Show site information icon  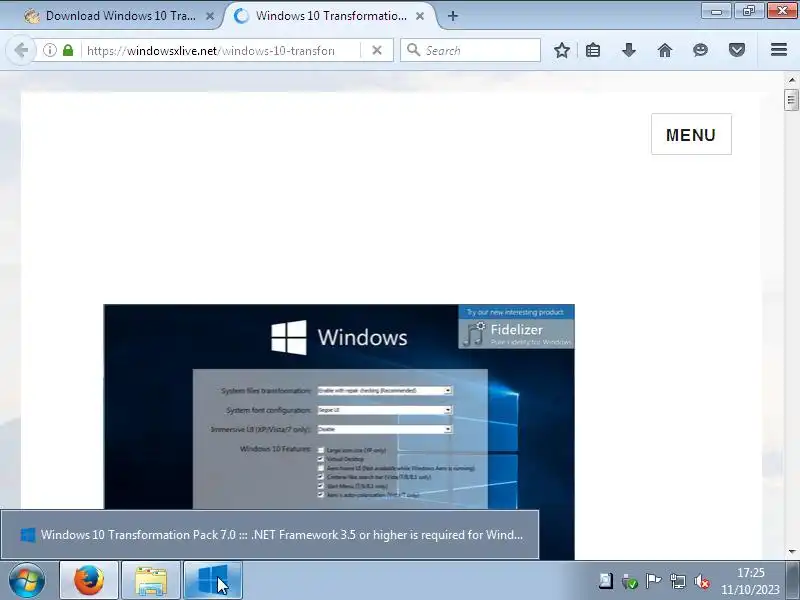49,50
